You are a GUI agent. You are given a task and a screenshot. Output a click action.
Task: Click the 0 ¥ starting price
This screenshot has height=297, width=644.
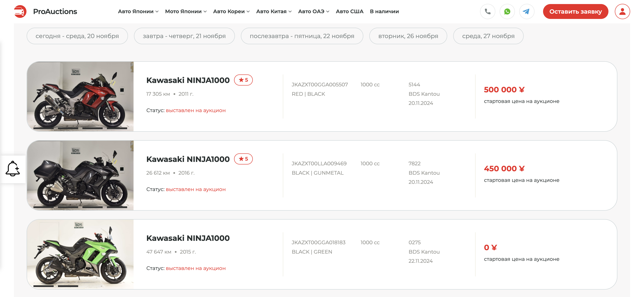(x=490, y=247)
